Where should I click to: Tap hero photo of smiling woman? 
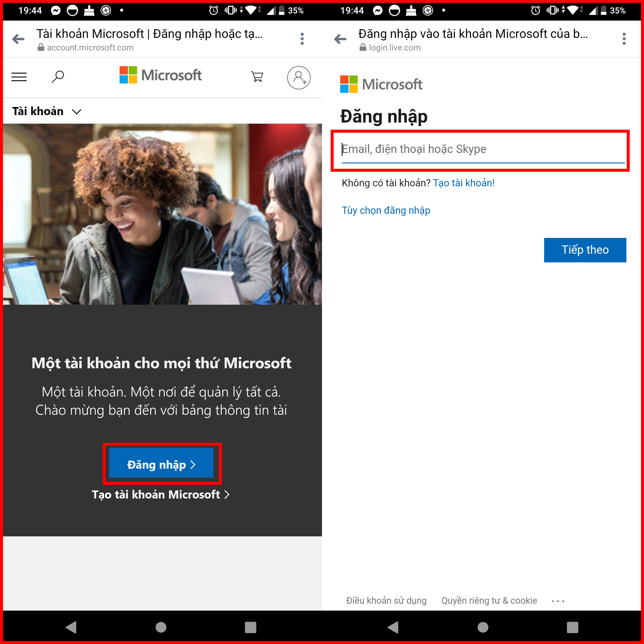[x=162, y=214]
